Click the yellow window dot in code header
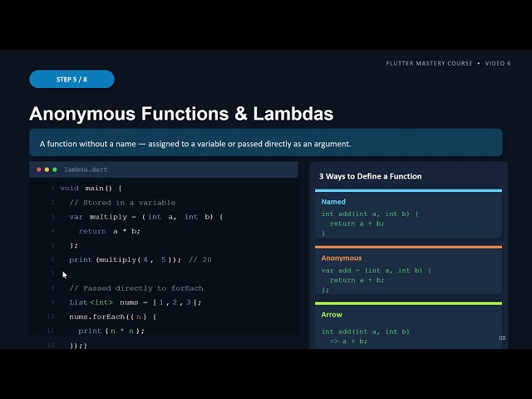This screenshot has width=532, height=399. pyautogui.click(x=47, y=170)
